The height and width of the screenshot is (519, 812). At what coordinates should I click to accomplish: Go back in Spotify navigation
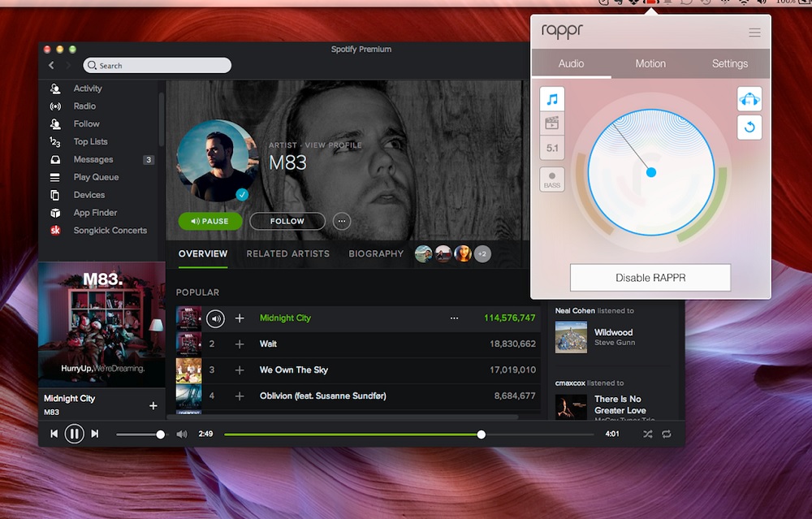coord(51,65)
